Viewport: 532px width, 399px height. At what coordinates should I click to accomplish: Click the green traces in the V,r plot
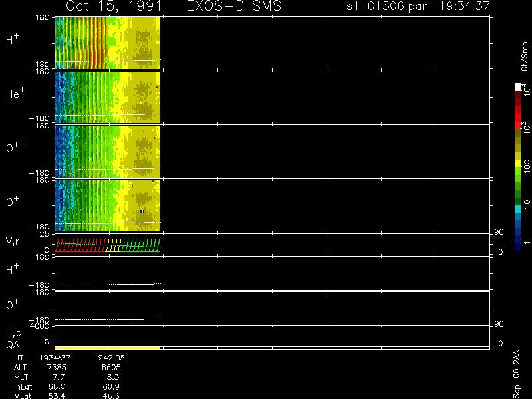pyautogui.click(x=140, y=245)
